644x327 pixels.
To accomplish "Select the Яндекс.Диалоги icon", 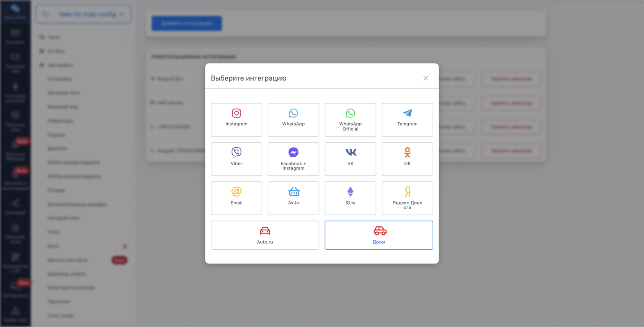I will click(x=407, y=191).
